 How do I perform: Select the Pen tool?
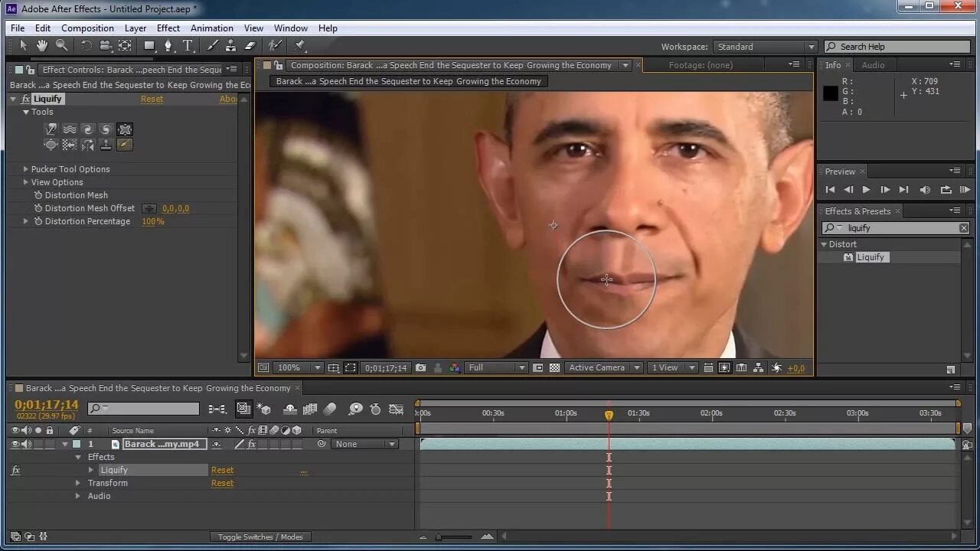click(168, 46)
